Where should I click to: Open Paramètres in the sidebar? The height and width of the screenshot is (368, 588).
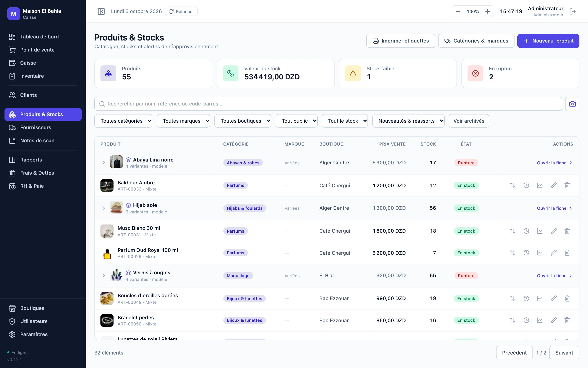pos(43,334)
